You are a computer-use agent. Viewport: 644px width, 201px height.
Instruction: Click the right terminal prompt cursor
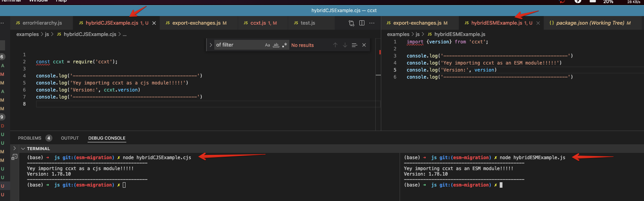[x=501, y=185]
